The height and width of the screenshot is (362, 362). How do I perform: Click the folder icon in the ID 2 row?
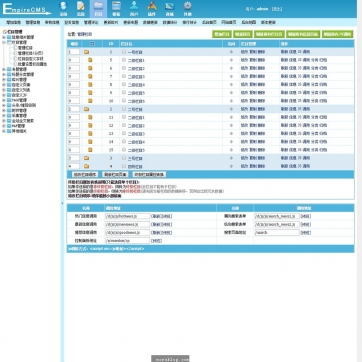click(87, 109)
